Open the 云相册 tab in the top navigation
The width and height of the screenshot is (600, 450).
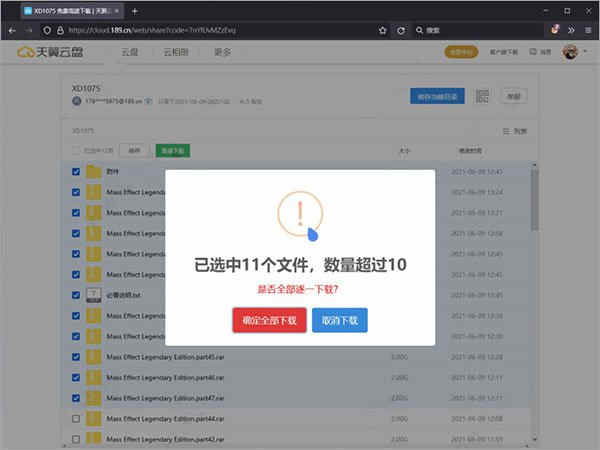(176, 51)
